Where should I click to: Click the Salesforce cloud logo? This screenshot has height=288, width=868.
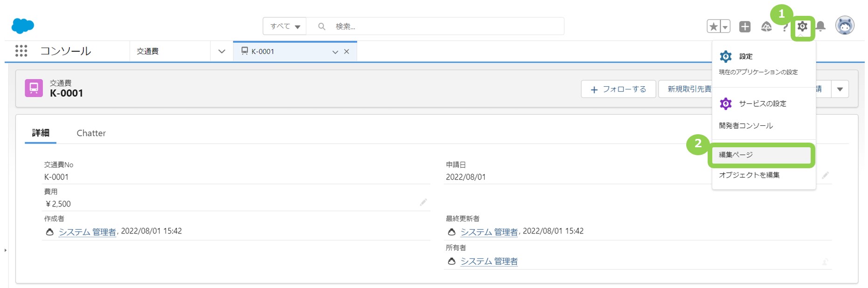(x=22, y=26)
